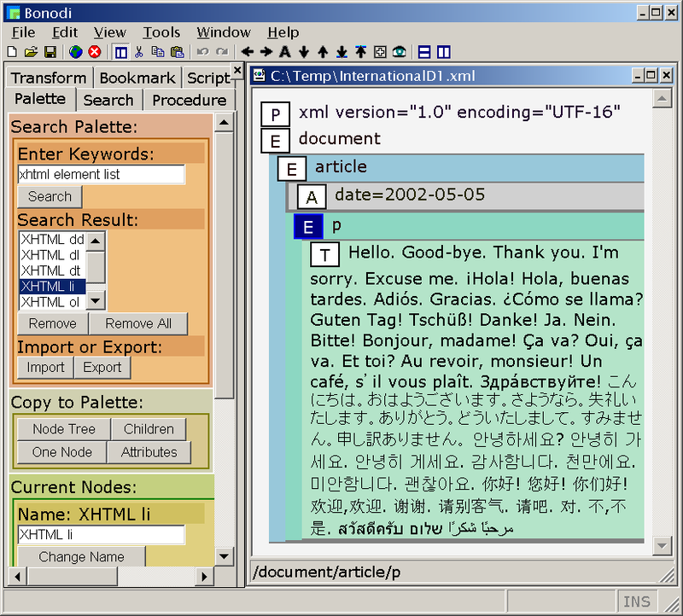Click the Remove All button

138,323
